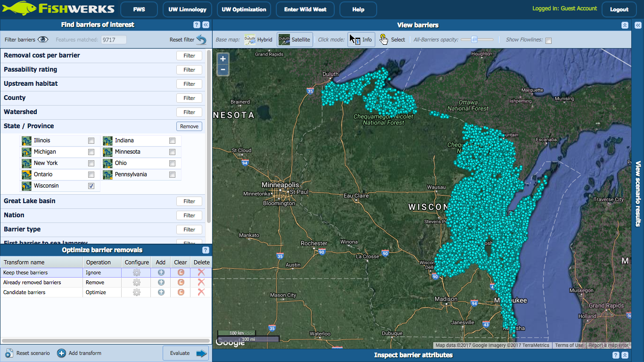The image size is (644, 362).
Task: Enable the Show Flowlines checkbox
Action: (x=548, y=41)
